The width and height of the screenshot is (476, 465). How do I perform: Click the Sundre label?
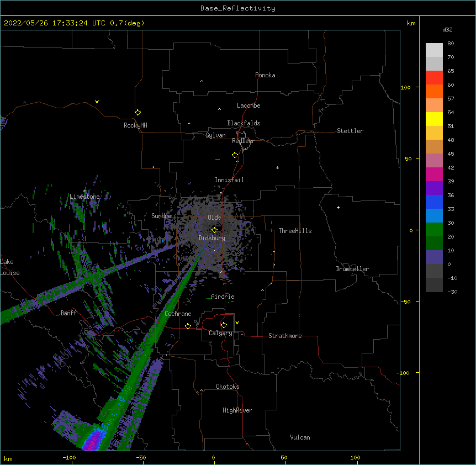tap(161, 216)
